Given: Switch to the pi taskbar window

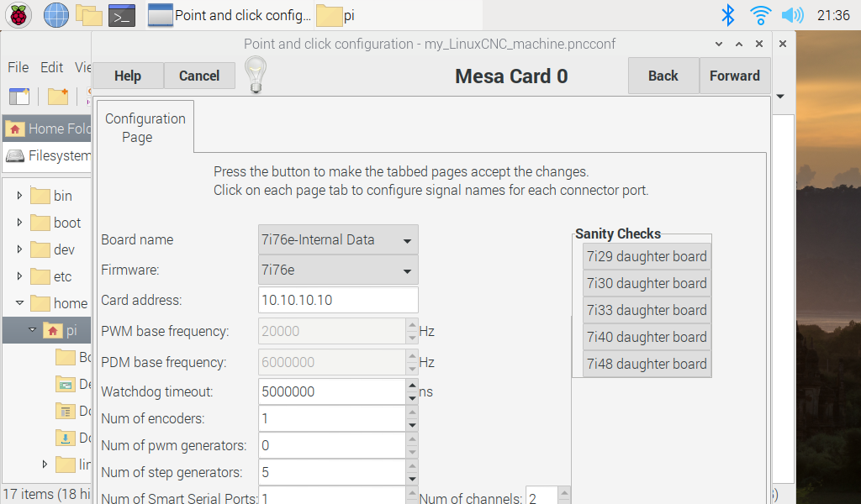Looking at the screenshot, I should click(x=398, y=15).
